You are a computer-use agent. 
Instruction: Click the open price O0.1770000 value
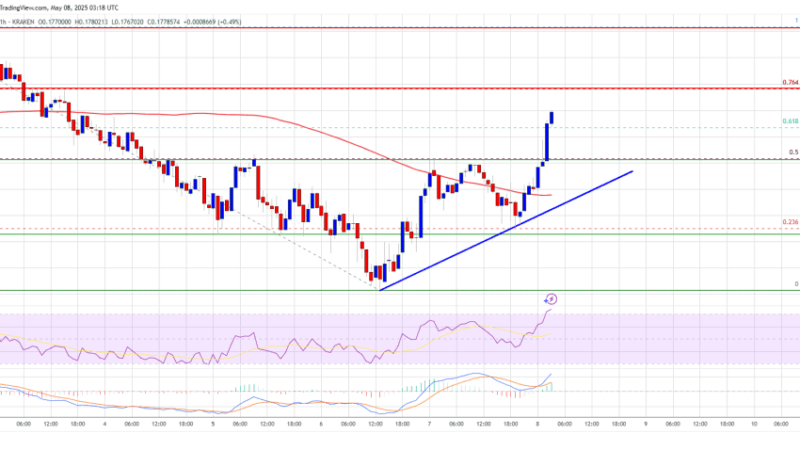tap(55, 22)
